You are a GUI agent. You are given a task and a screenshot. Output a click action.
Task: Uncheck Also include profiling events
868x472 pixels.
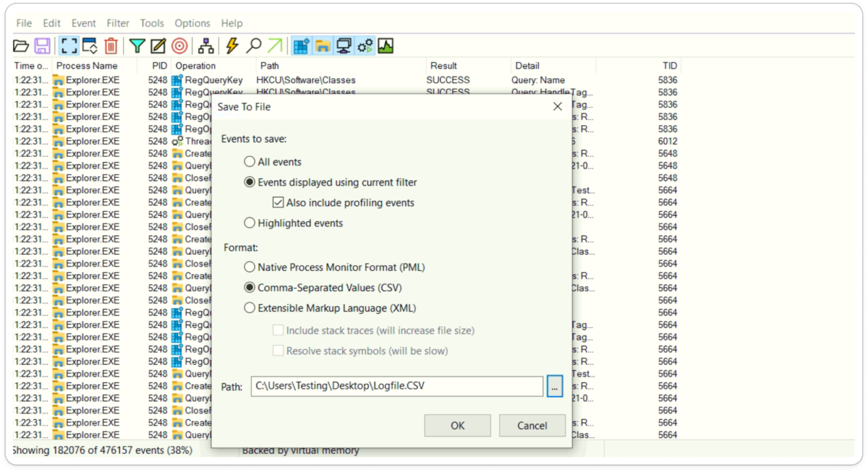coord(277,202)
